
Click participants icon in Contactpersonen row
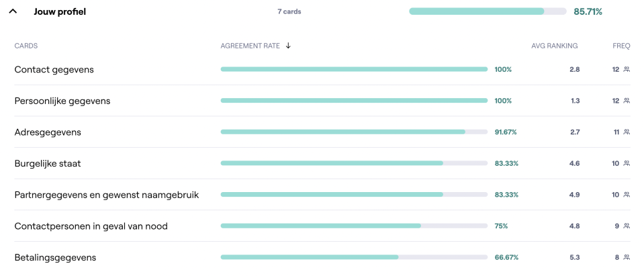(x=627, y=226)
